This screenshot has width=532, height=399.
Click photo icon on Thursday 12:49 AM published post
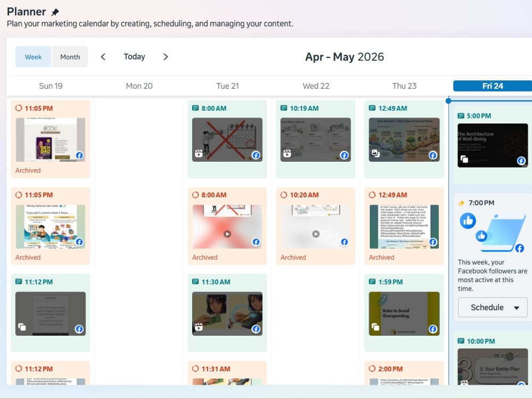tap(376, 153)
